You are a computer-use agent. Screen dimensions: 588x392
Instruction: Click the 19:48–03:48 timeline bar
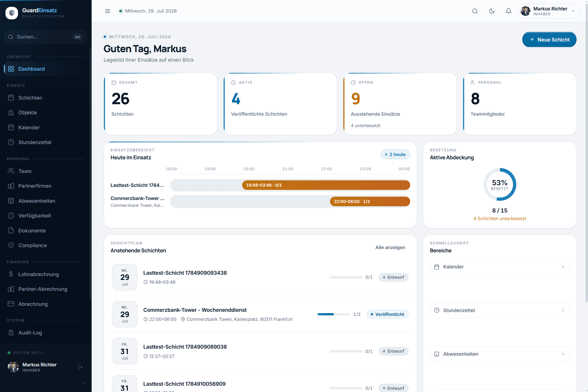click(326, 185)
